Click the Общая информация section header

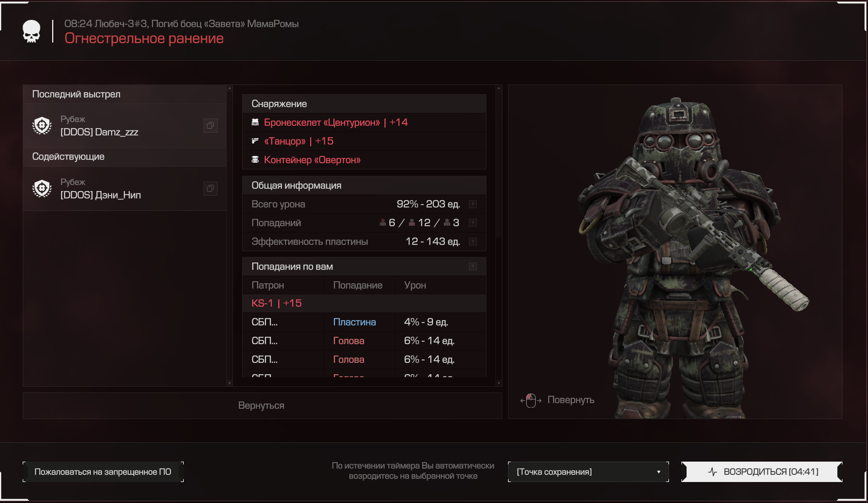click(x=365, y=185)
